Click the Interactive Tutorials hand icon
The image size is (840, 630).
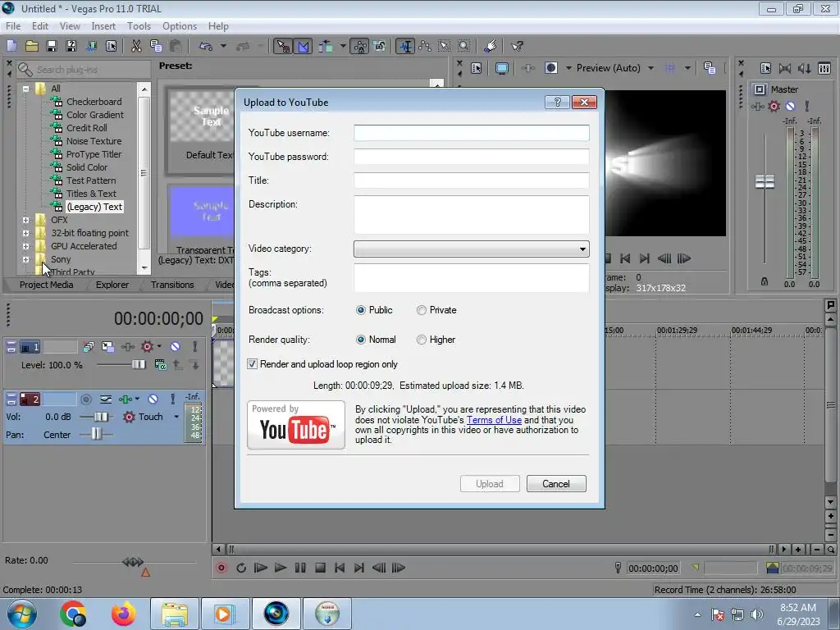coord(491,47)
